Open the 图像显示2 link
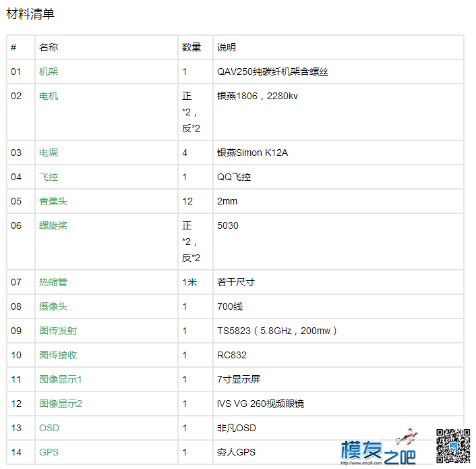 [61, 404]
